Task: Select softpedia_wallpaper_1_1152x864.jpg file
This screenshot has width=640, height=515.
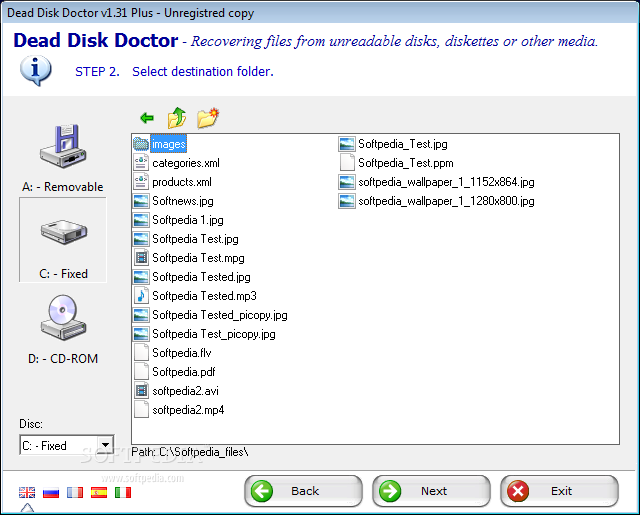Action: coord(446,182)
